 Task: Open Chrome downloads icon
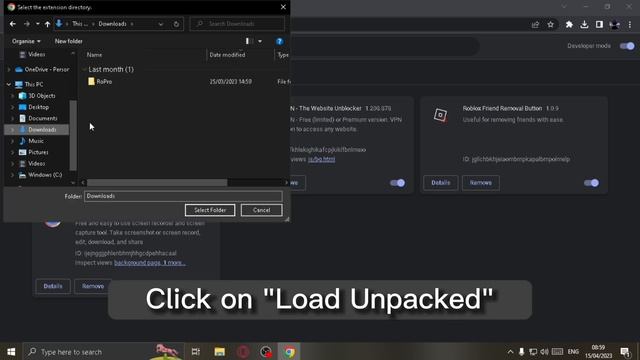pos(584,25)
